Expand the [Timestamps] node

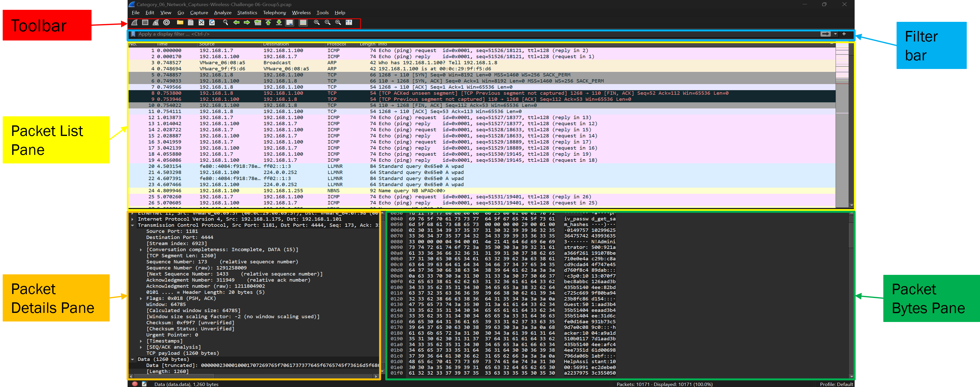(141, 341)
